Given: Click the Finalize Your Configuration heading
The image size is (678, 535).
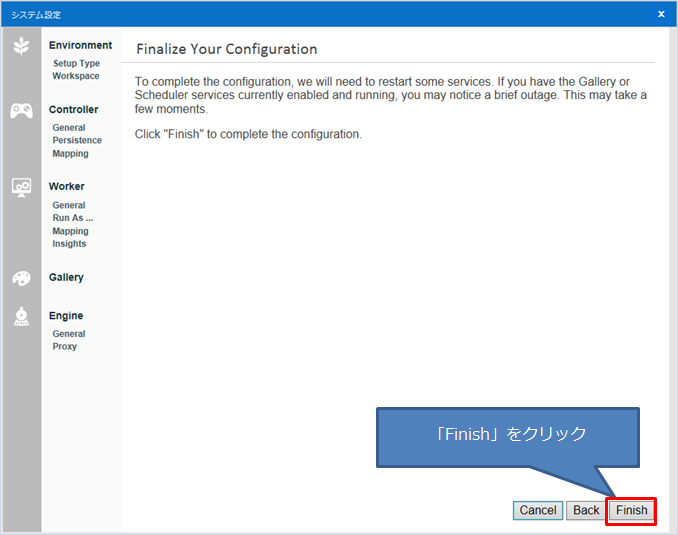Looking at the screenshot, I should [x=227, y=49].
